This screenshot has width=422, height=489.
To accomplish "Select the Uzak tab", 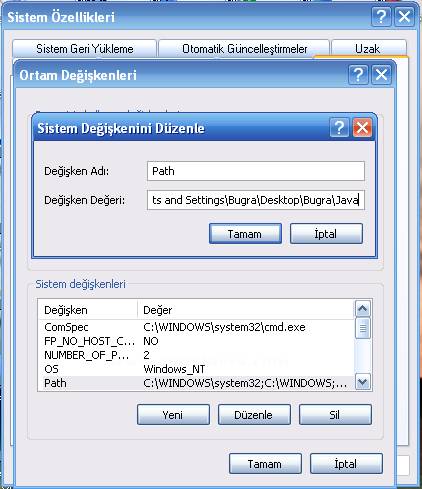I will [367, 49].
